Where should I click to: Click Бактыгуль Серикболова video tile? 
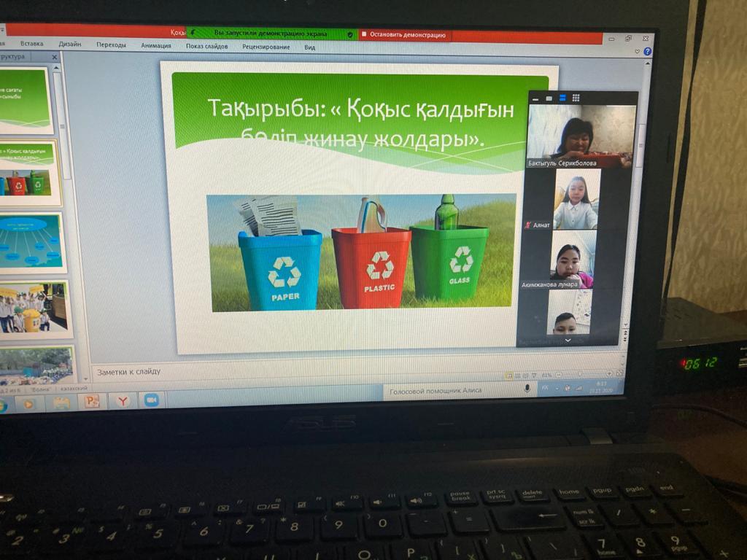click(581, 136)
